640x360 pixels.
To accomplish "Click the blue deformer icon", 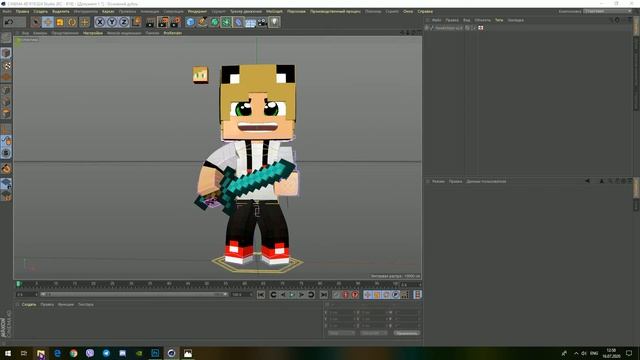I will tap(238, 22).
